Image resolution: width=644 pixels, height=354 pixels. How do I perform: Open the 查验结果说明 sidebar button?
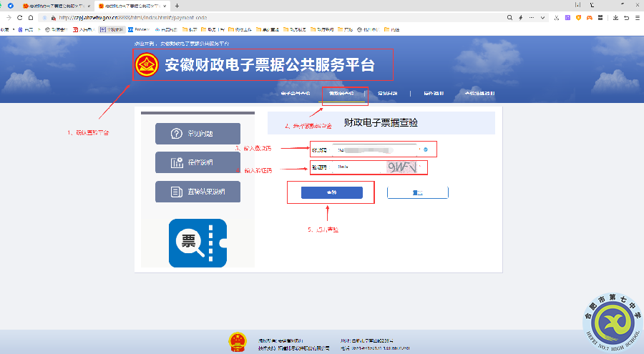(197, 192)
